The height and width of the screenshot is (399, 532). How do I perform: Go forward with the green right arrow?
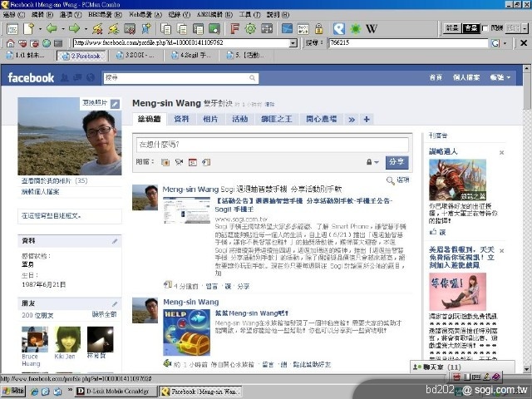point(74,28)
